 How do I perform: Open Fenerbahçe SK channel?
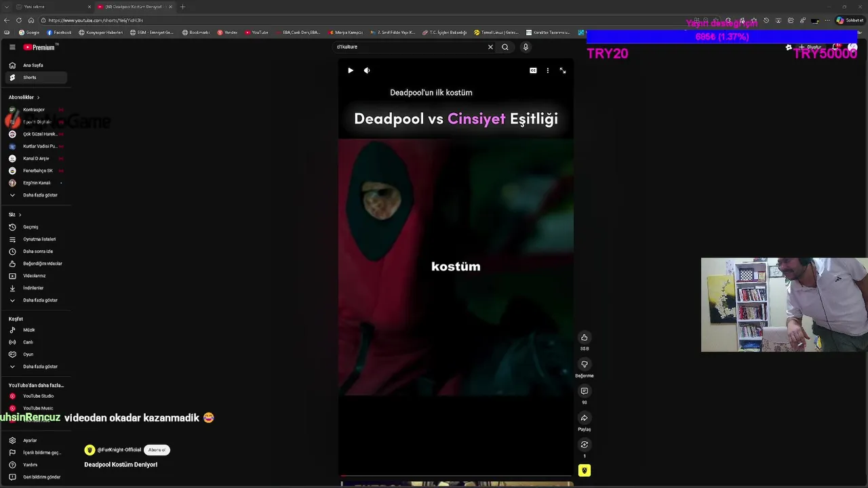(35, 171)
